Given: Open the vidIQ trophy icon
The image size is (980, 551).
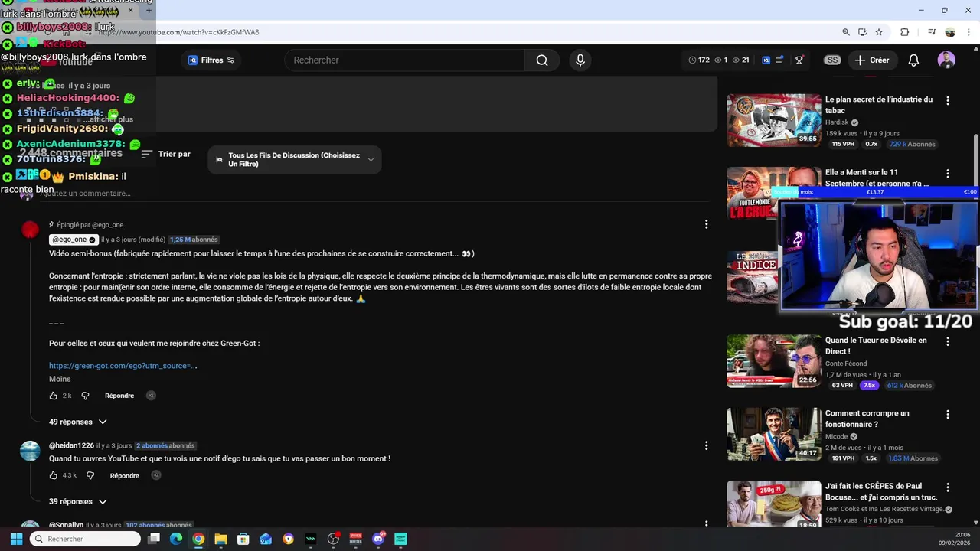Looking at the screenshot, I should coord(799,60).
